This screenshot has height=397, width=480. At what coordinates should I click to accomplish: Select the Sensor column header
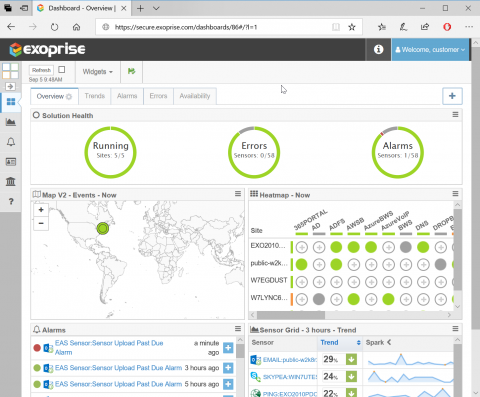coord(283,342)
